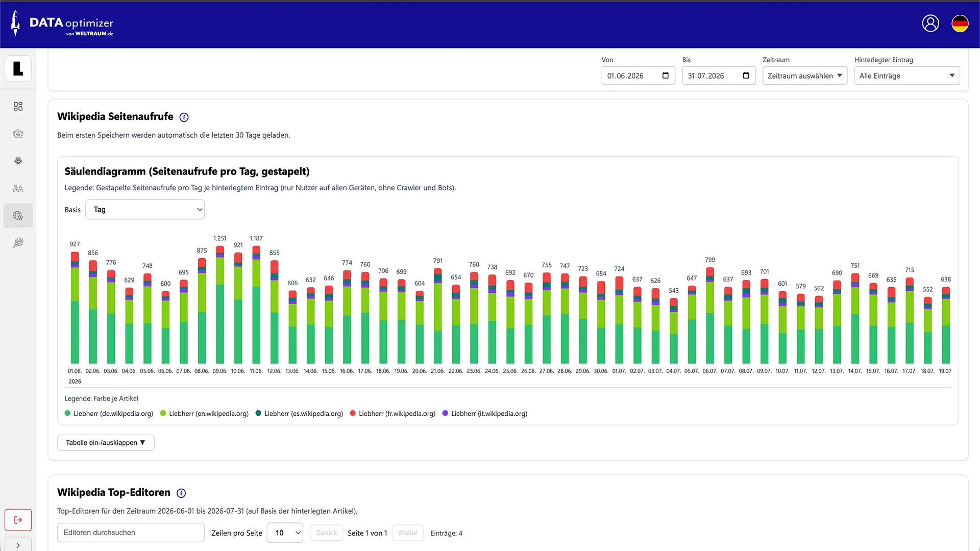Click into the Von date field 01.06.2026
Viewport: 980px width, 551px height.
click(x=639, y=76)
